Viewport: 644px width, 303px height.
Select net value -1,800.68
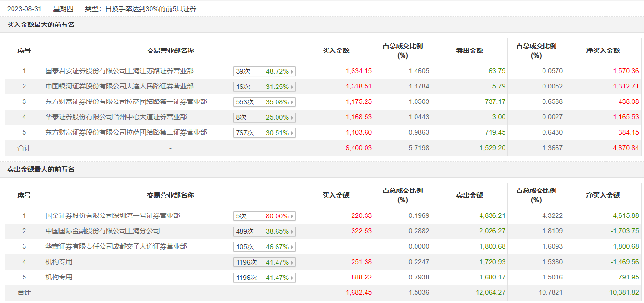625,247
